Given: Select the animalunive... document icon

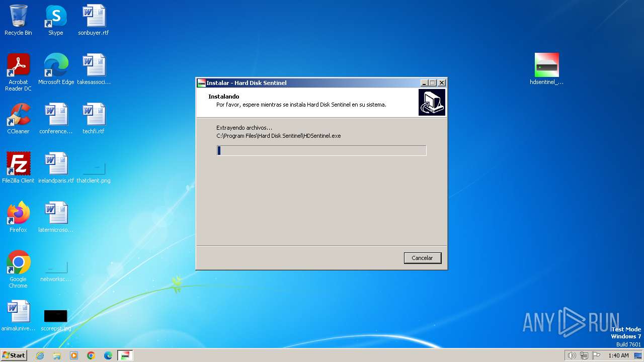Looking at the screenshot, I should point(18,316).
